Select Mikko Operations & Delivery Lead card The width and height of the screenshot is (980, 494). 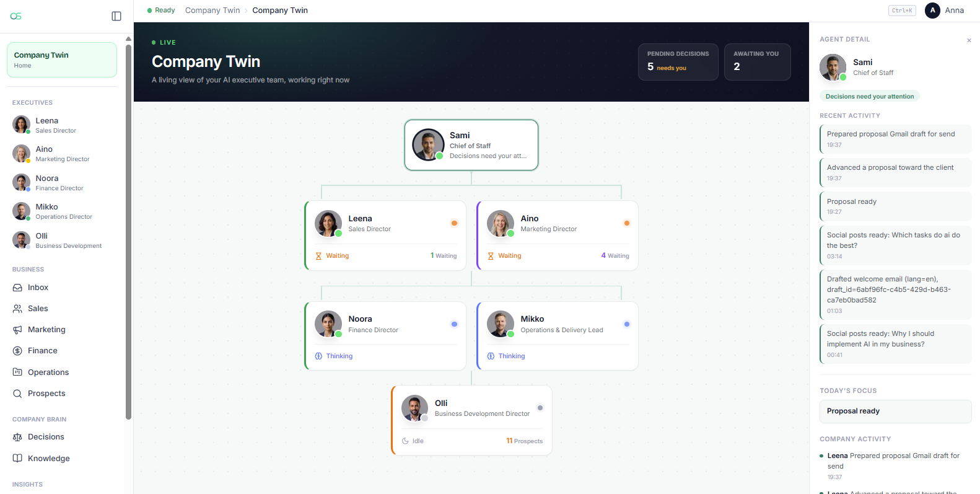(558, 336)
